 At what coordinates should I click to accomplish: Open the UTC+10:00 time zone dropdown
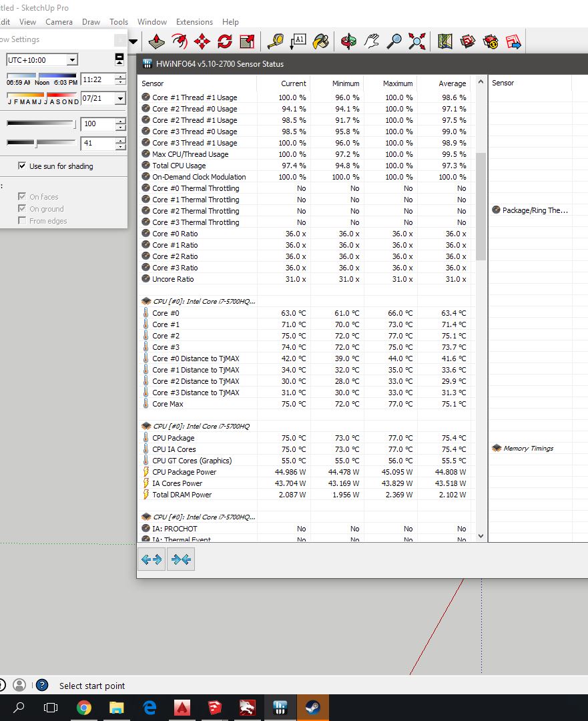click(72, 60)
